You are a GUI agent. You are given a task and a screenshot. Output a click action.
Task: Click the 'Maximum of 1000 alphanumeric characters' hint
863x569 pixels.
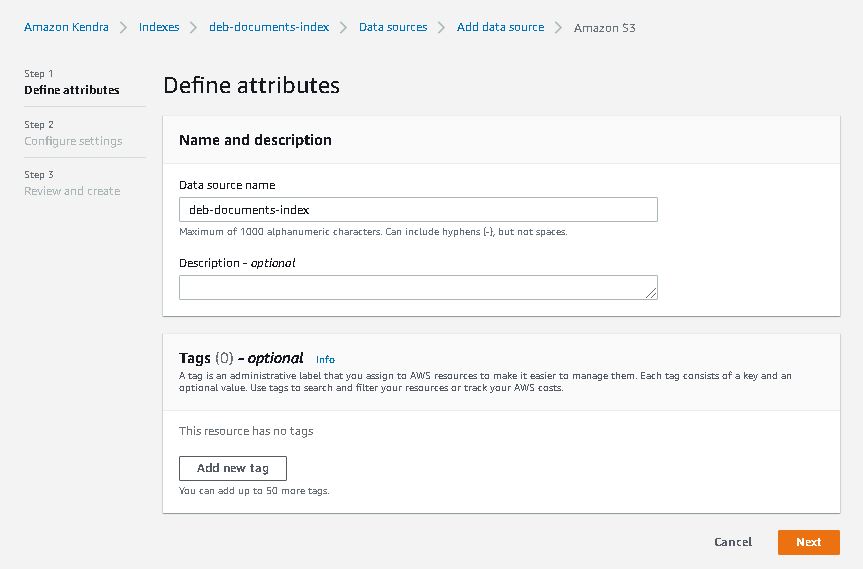point(373,232)
